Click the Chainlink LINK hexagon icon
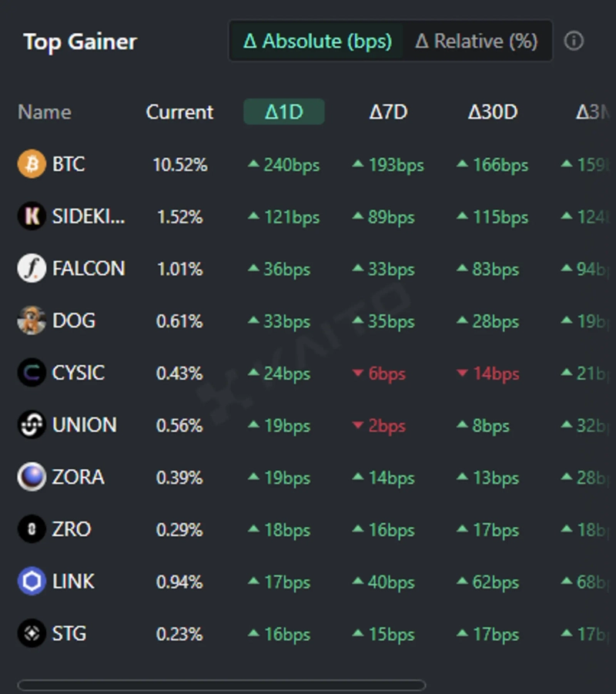Viewport: 616px width, 694px height. pyautogui.click(x=32, y=582)
